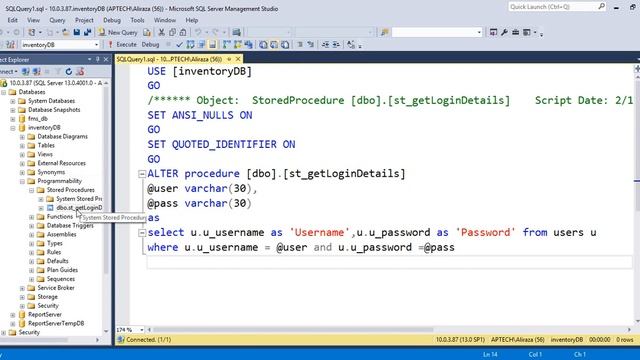Collapse the ALTER procedure code block

click(142, 174)
